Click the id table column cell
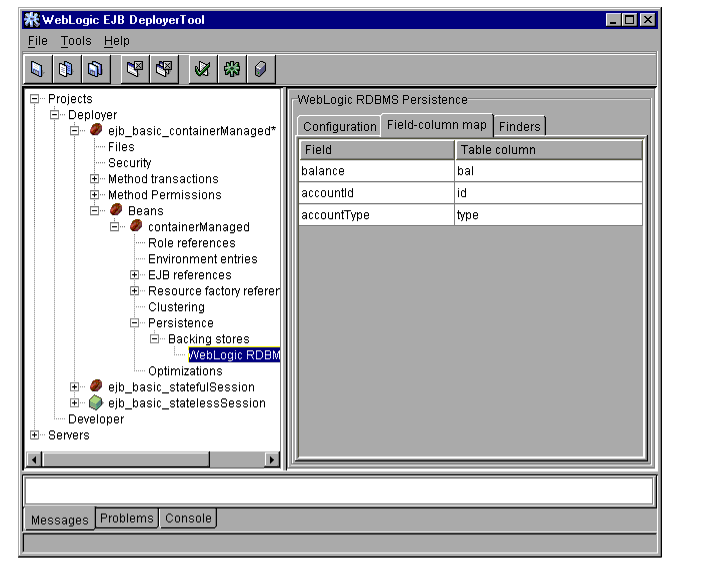The image size is (713, 573). [549, 193]
